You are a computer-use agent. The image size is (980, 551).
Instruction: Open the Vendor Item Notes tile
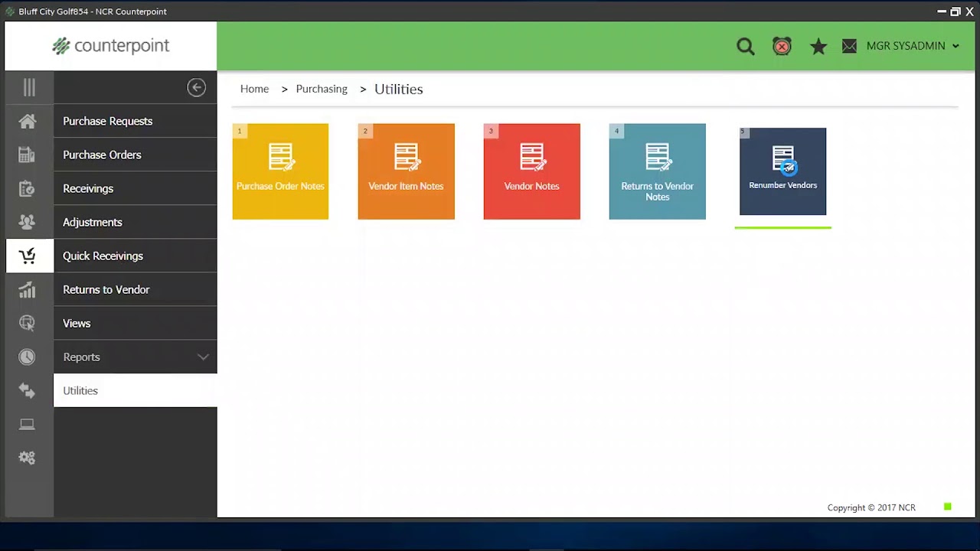pos(406,171)
